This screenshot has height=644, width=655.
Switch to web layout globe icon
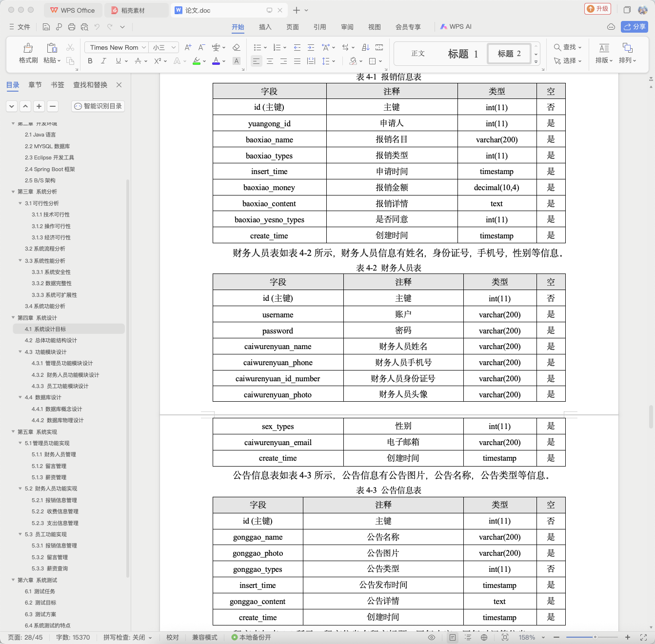tap(484, 637)
